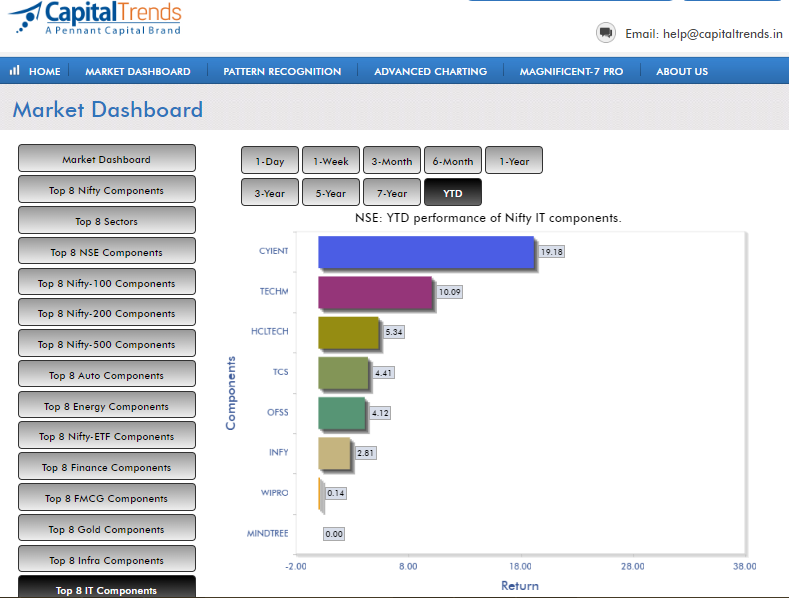Click the 5.34 value label

pyautogui.click(x=394, y=332)
